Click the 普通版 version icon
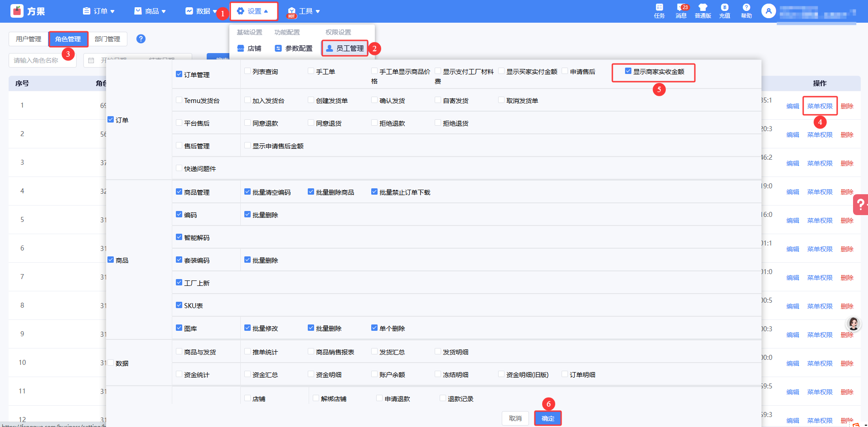868x427 pixels. coord(703,8)
